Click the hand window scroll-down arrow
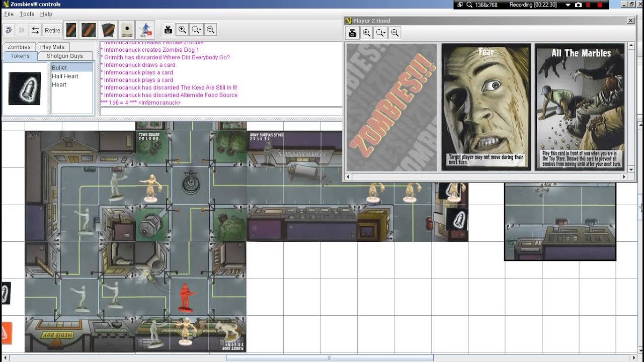The height and width of the screenshot is (362, 644). [631, 169]
